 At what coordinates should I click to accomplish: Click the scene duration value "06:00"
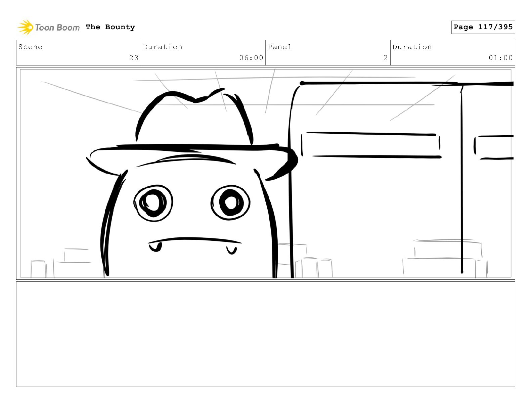pos(251,58)
